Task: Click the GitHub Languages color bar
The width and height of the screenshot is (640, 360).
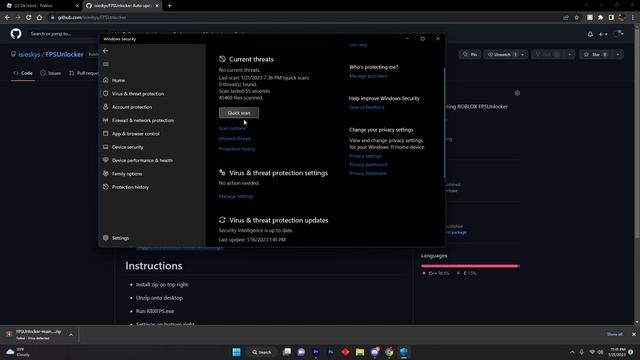Action: (x=470, y=266)
